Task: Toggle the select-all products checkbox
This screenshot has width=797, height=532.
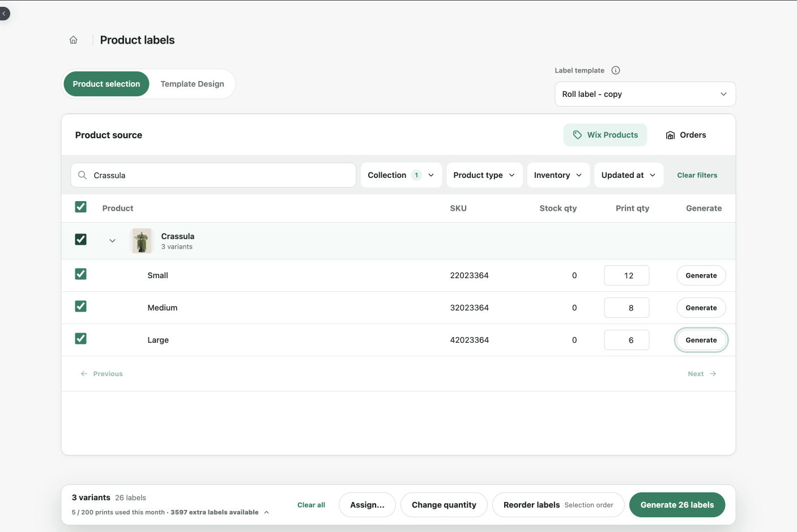Action: tap(81, 207)
